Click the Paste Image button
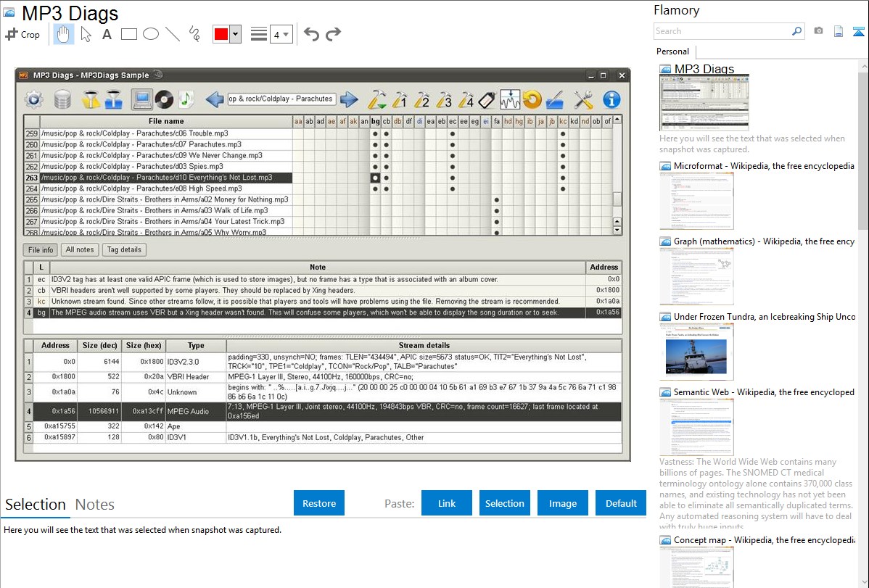This screenshot has width=869, height=588. point(562,503)
